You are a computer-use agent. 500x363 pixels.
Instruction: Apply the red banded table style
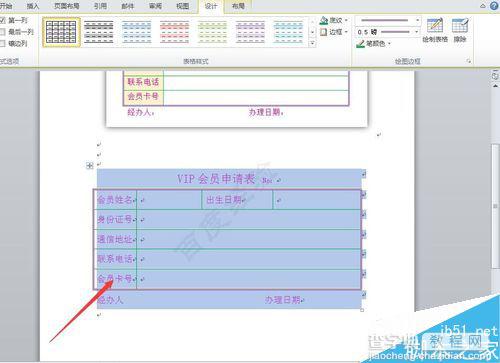pos(174,32)
